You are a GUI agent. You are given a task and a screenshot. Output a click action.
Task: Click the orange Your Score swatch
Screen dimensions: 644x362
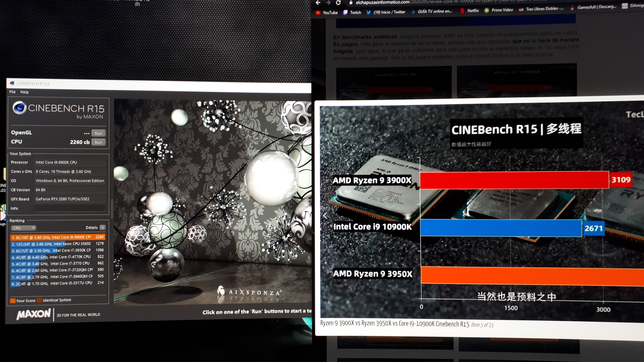click(x=12, y=301)
